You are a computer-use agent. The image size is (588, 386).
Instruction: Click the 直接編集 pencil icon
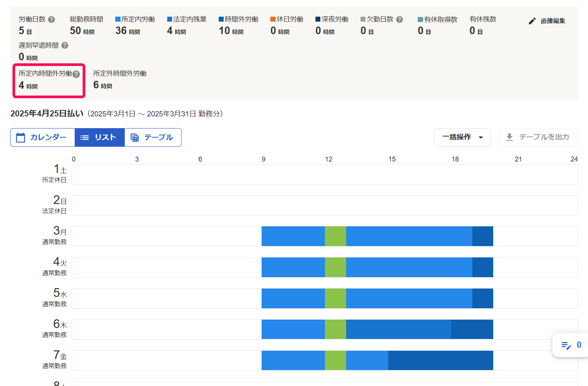532,21
